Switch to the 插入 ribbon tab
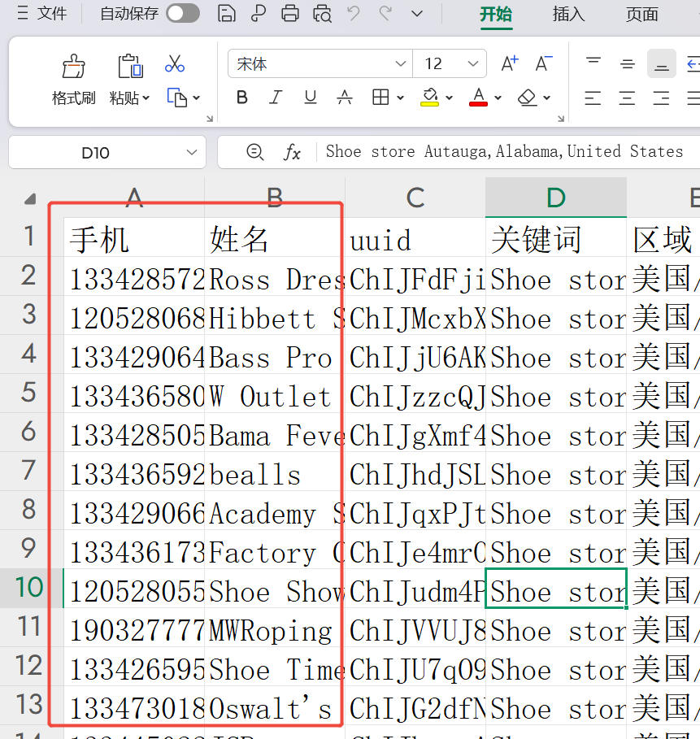 click(x=568, y=14)
